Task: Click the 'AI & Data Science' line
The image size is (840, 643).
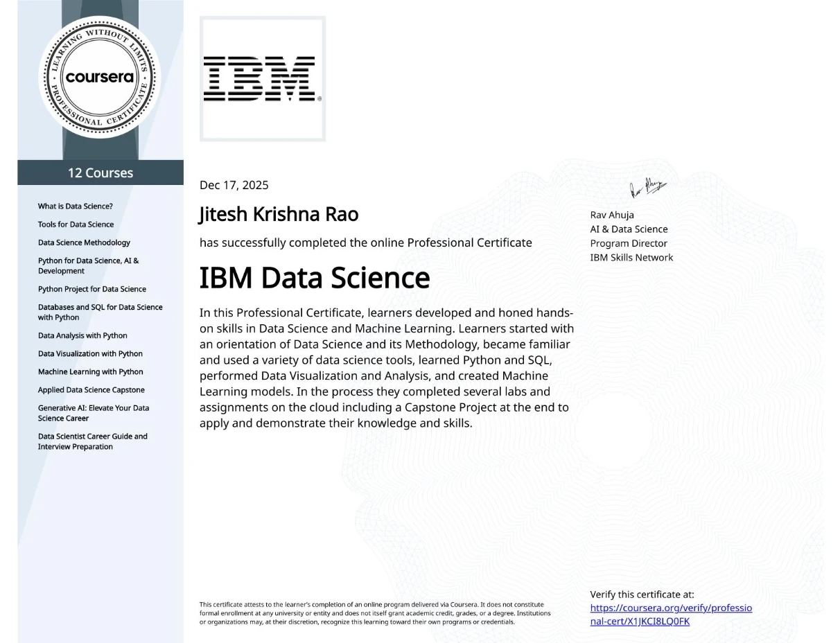Action: click(629, 229)
